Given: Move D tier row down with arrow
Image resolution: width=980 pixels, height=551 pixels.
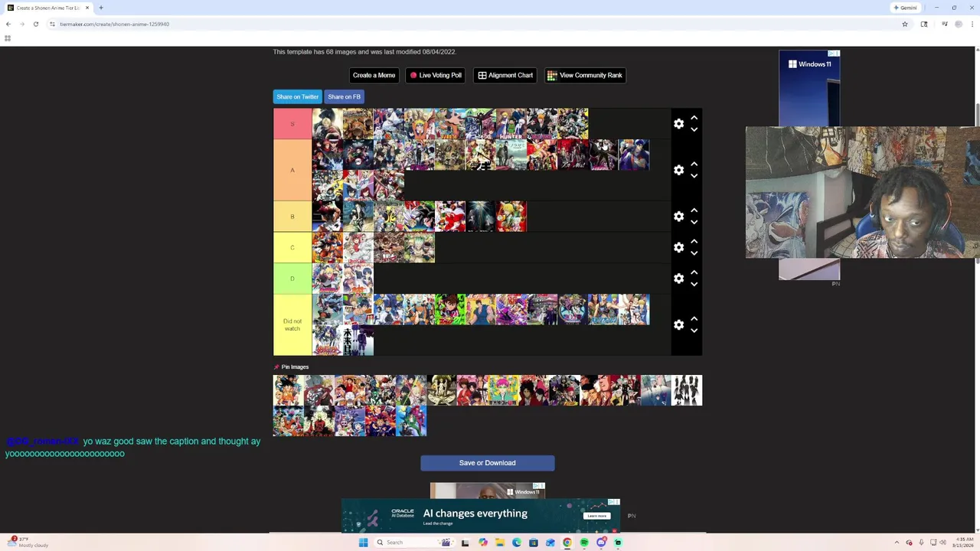Looking at the screenshot, I should 694,284.
